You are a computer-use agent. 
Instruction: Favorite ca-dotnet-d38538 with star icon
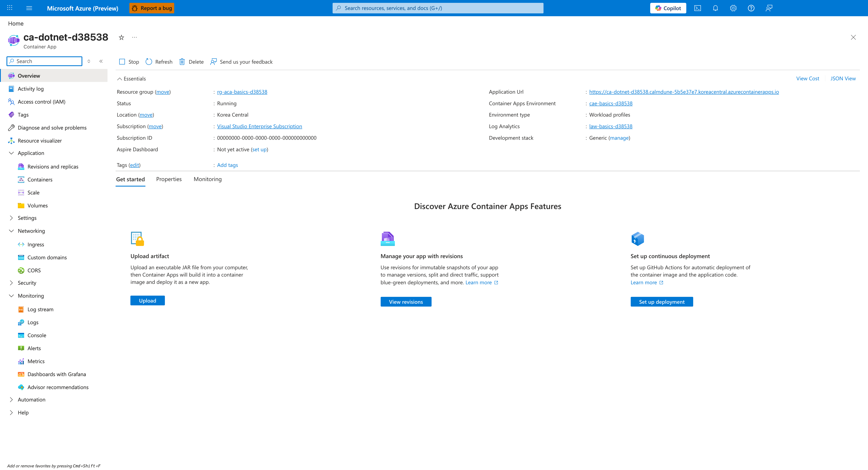coord(121,37)
